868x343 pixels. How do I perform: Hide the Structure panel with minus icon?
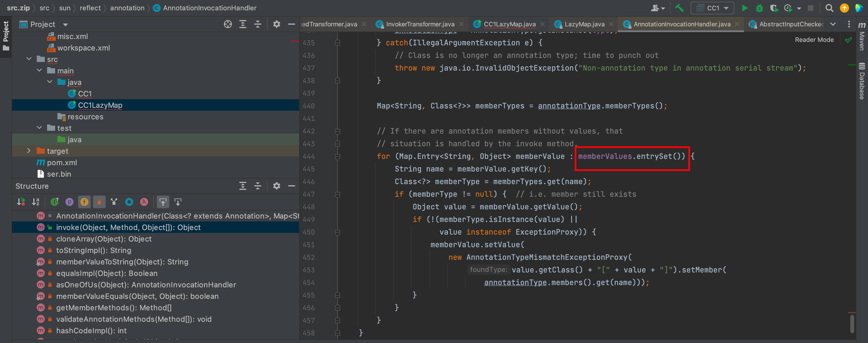pos(291,186)
